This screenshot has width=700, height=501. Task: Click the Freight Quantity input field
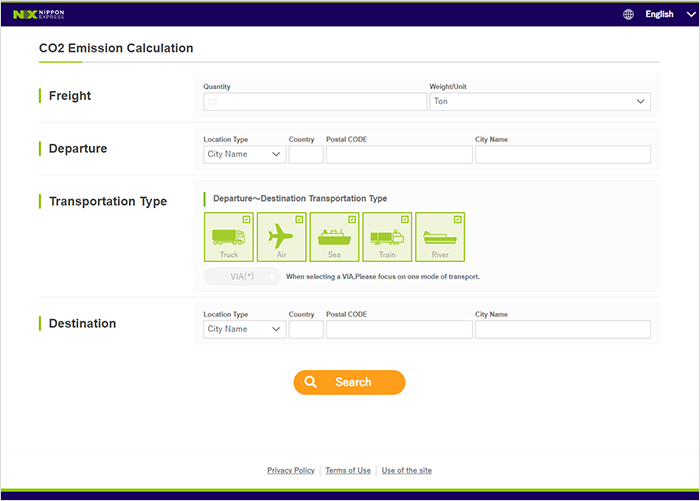pyautogui.click(x=314, y=101)
